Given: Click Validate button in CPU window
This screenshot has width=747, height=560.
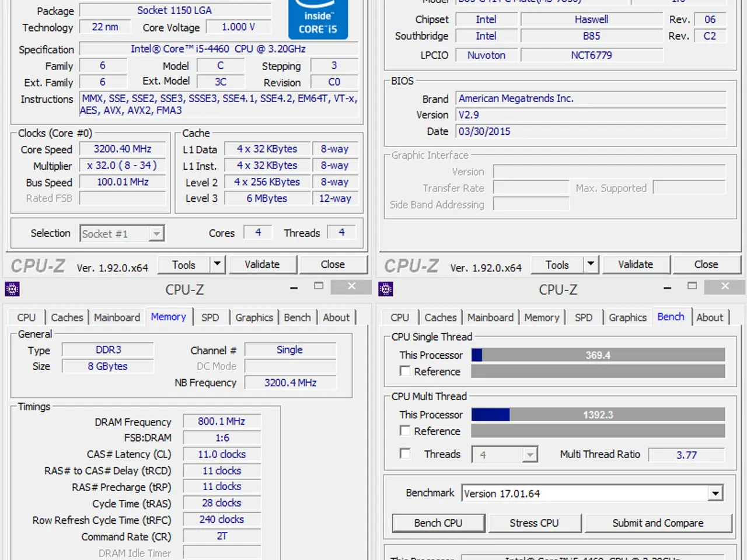Looking at the screenshot, I should (262, 264).
